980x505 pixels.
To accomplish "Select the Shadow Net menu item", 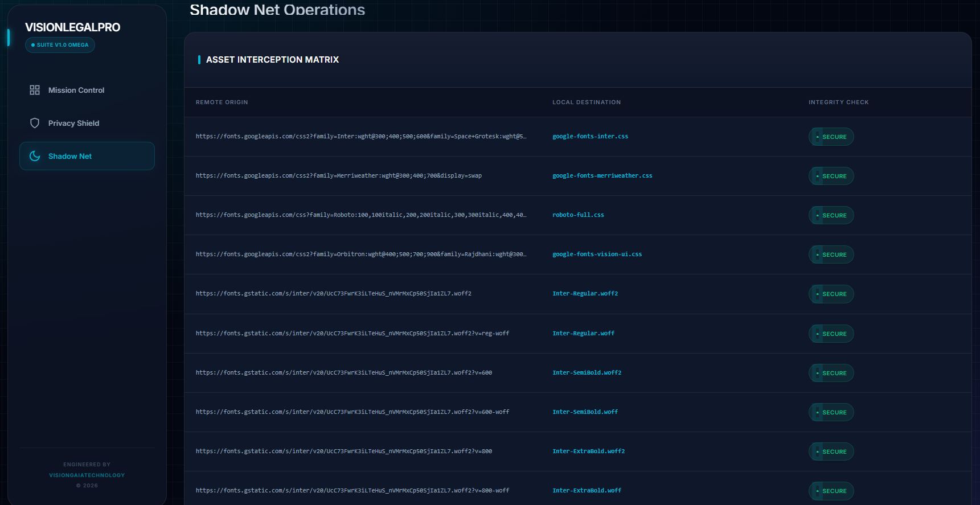I will pyautogui.click(x=87, y=156).
